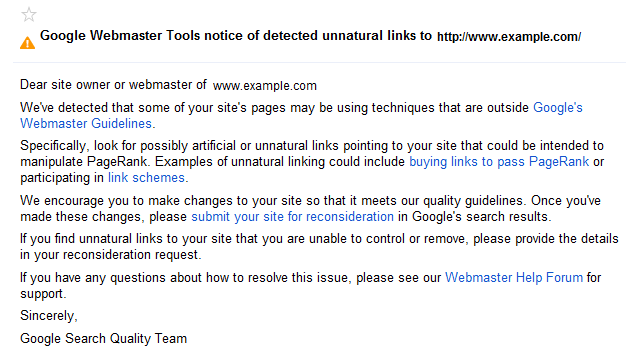The image size is (628, 360).
Task: Select the Google Search Quality Team signature
Action: 103,339
